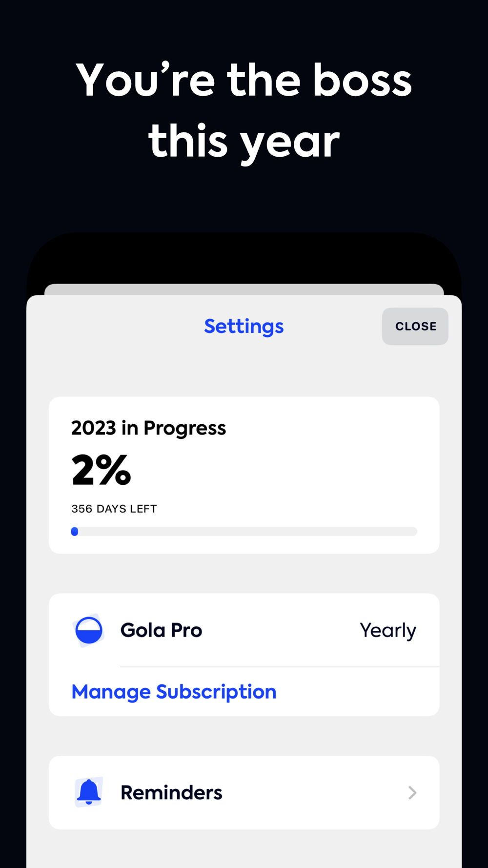Tap the Yearly plan label

[388, 630]
